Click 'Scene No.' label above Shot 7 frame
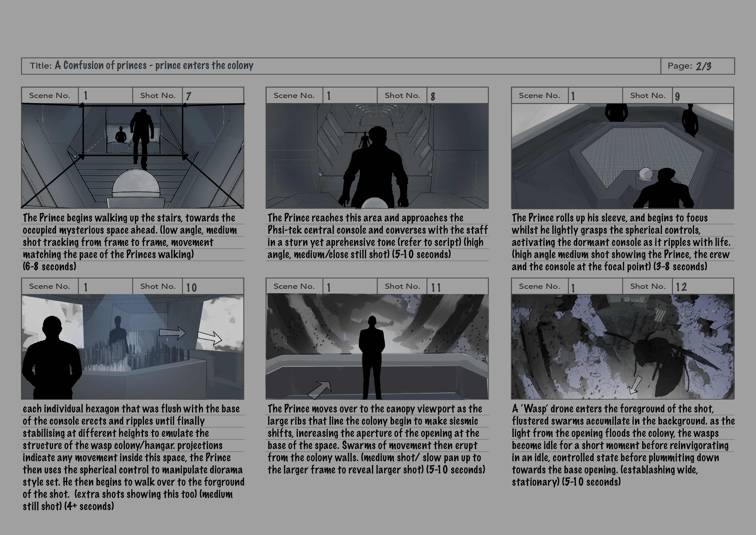This screenshot has width=756, height=535. coord(50,96)
